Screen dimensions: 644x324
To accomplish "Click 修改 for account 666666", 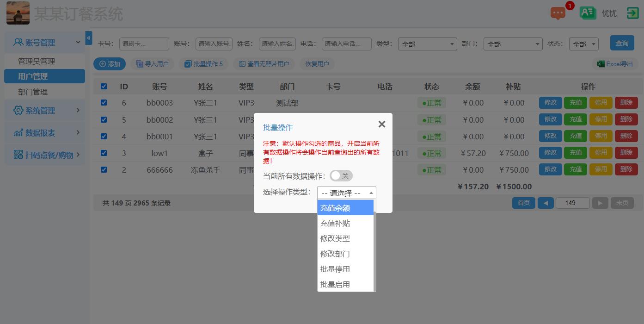I will 550,169.
